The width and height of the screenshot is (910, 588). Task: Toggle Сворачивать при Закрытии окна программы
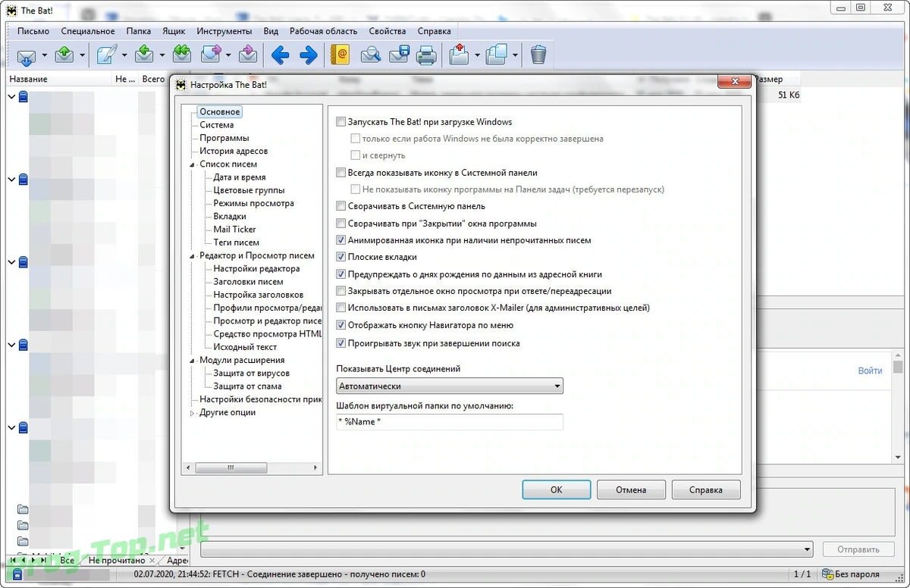point(341,224)
